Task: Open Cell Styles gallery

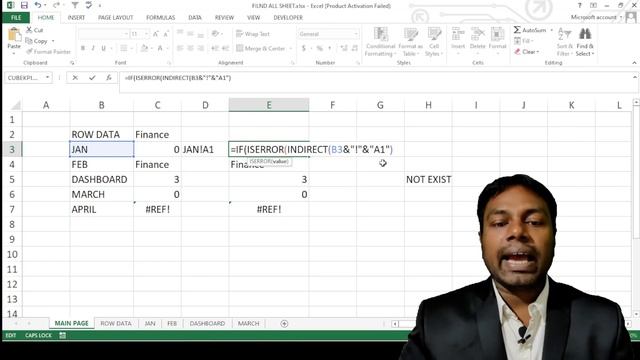Action: point(434,42)
